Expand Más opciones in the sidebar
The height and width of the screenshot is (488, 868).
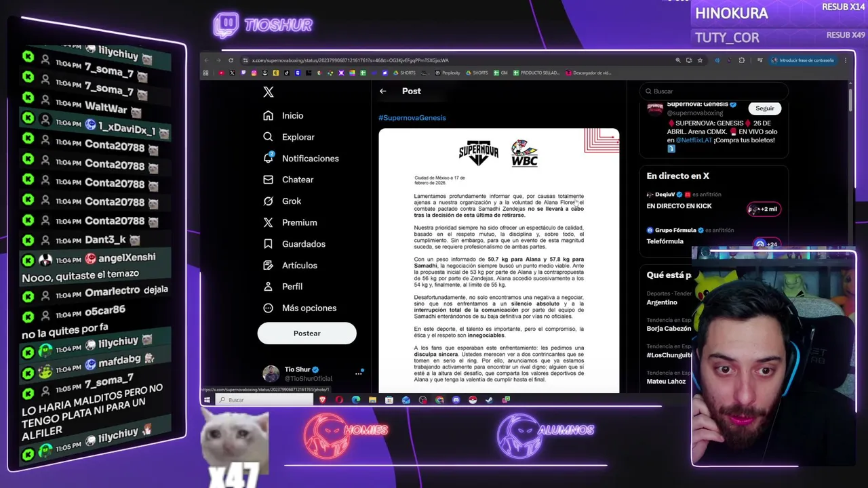click(300, 308)
